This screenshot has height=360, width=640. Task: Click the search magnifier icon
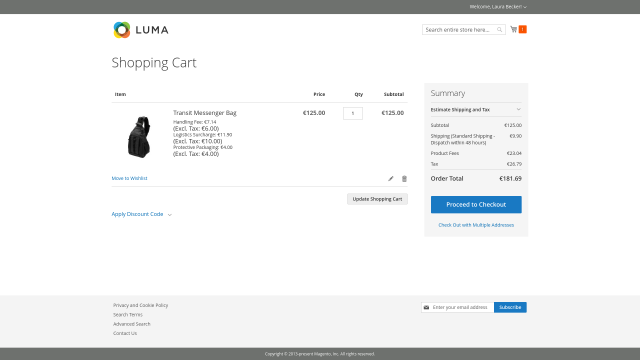click(x=499, y=29)
